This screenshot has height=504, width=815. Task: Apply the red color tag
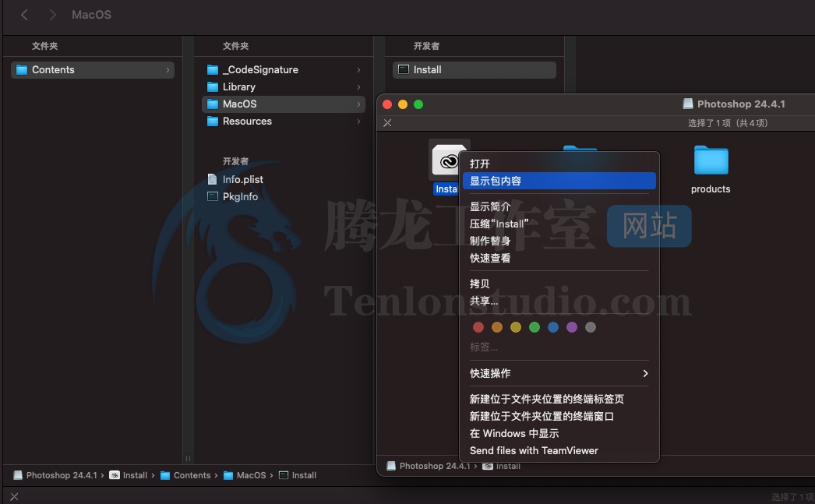478,327
